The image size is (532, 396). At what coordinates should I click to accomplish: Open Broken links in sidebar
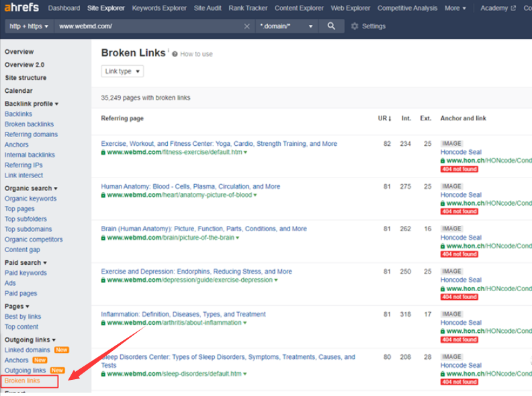pos(22,381)
